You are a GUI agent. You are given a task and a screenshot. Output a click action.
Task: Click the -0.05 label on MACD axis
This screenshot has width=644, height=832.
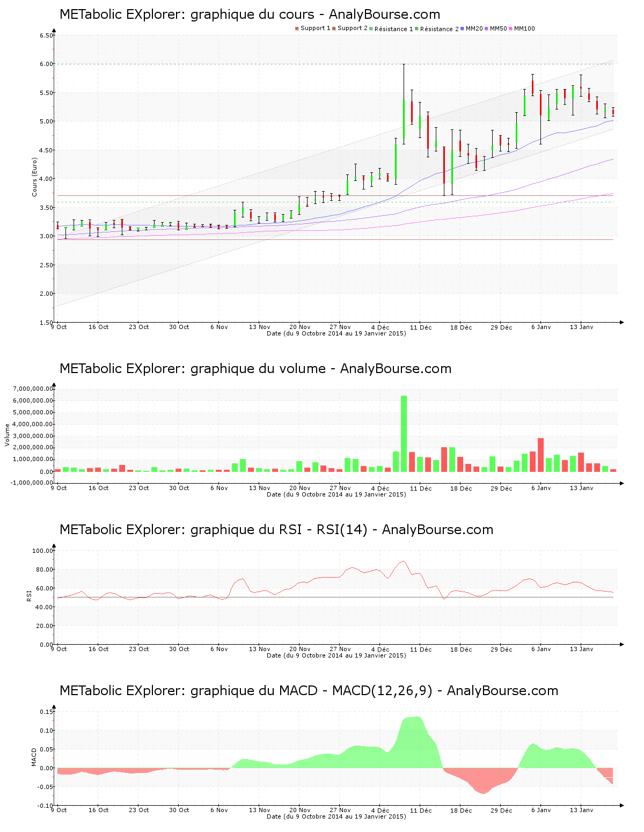tap(45, 787)
